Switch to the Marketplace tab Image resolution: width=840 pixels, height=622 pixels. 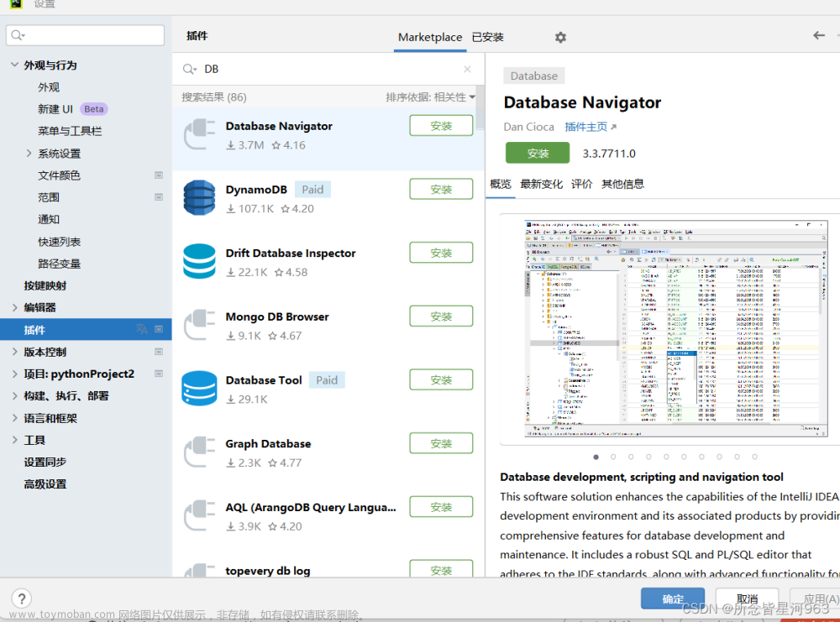click(429, 37)
